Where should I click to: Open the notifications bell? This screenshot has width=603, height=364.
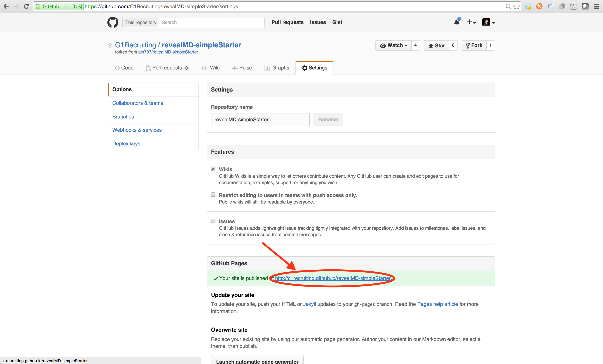(457, 22)
